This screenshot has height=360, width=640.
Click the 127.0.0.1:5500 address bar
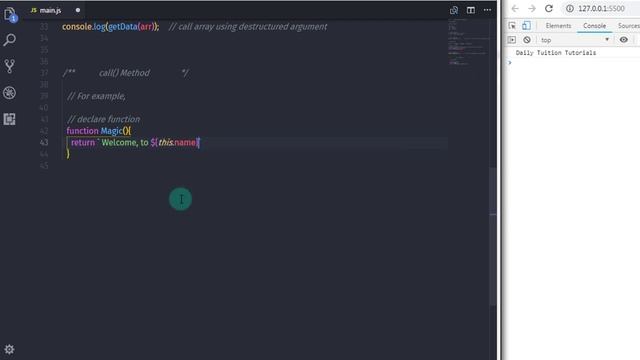click(601, 8)
